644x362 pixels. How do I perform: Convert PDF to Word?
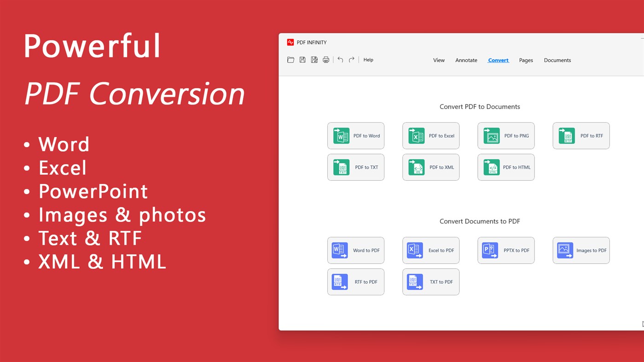click(355, 135)
